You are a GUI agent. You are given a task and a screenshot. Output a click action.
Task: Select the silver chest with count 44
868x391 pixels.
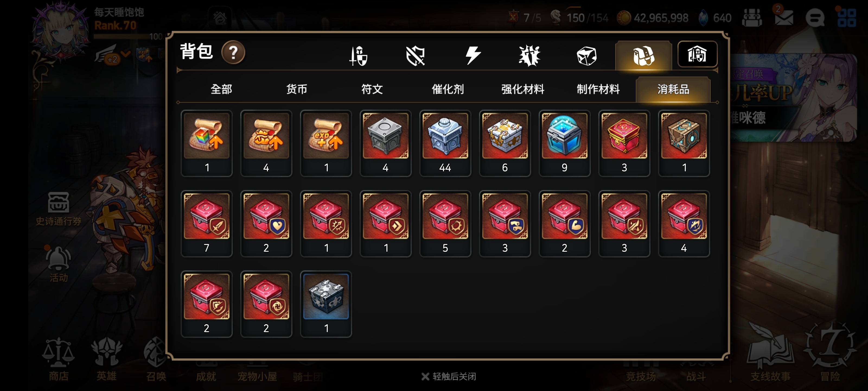point(445,143)
